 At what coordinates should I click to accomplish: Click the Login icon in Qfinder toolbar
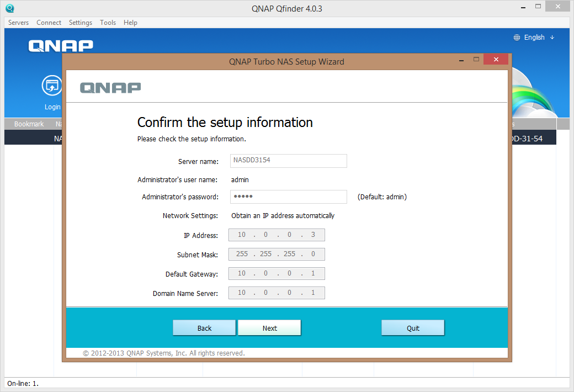[52, 85]
